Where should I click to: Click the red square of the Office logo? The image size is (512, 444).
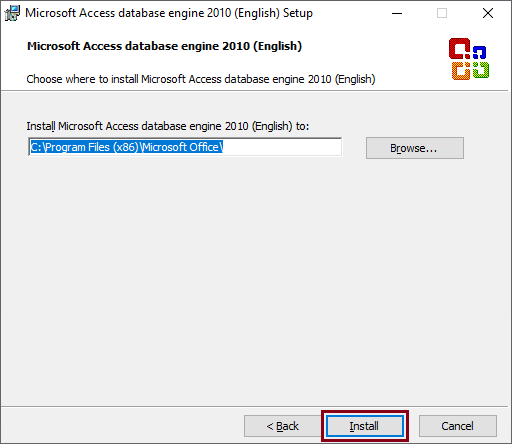pyautogui.click(x=459, y=49)
